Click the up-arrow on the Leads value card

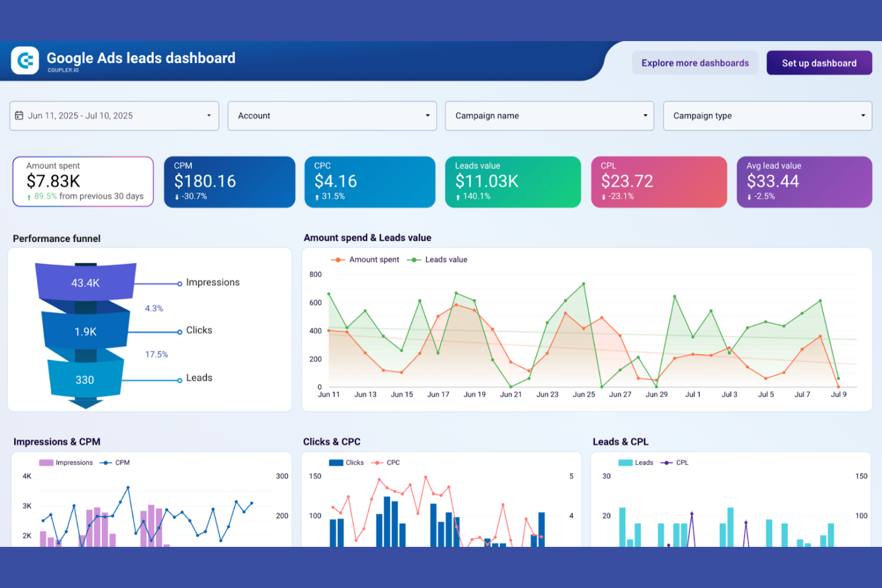tap(457, 196)
